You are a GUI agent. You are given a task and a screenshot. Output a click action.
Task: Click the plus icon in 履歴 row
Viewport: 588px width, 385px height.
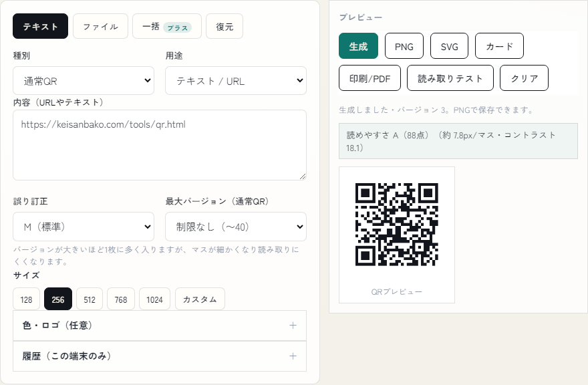293,356
